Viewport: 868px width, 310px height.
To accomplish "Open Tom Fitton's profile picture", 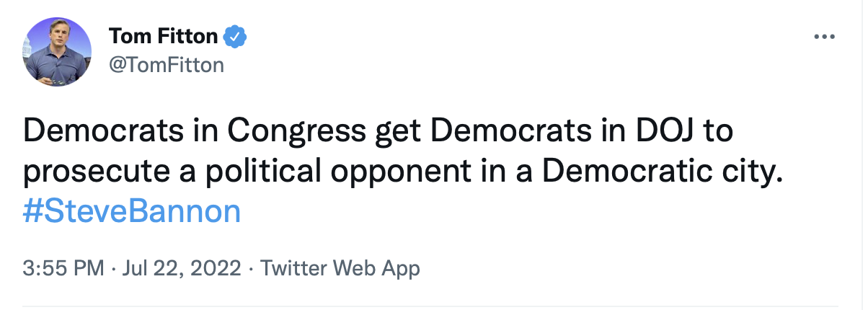I will 58,52.
